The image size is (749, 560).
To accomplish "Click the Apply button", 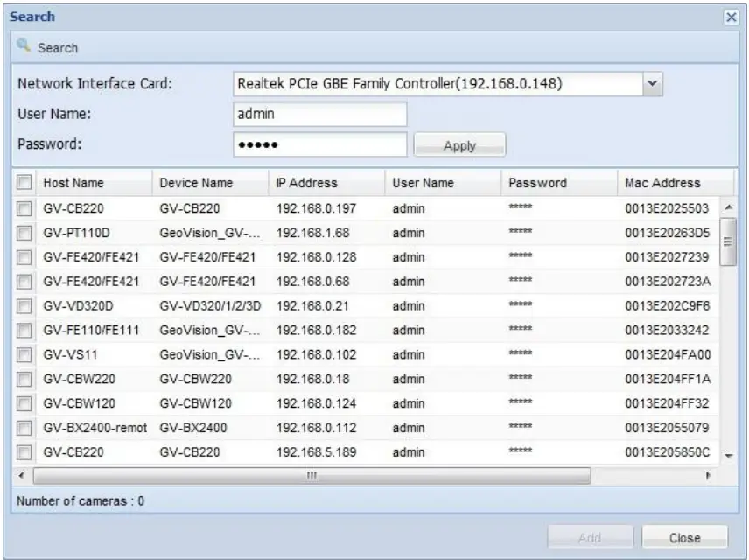I will [x=459, y=143].
